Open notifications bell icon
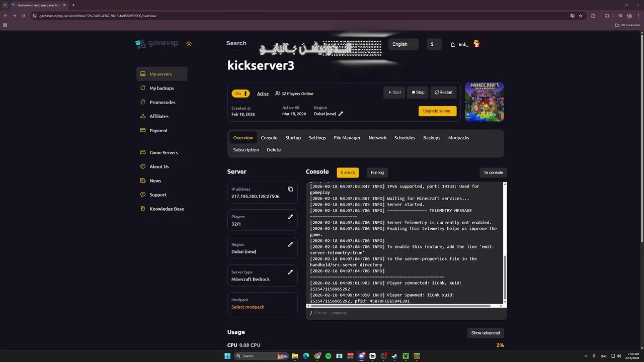 (453, 44)
